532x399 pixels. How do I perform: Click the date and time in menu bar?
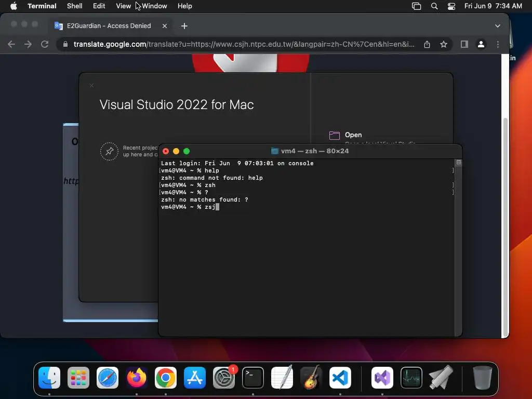point(493,6)
